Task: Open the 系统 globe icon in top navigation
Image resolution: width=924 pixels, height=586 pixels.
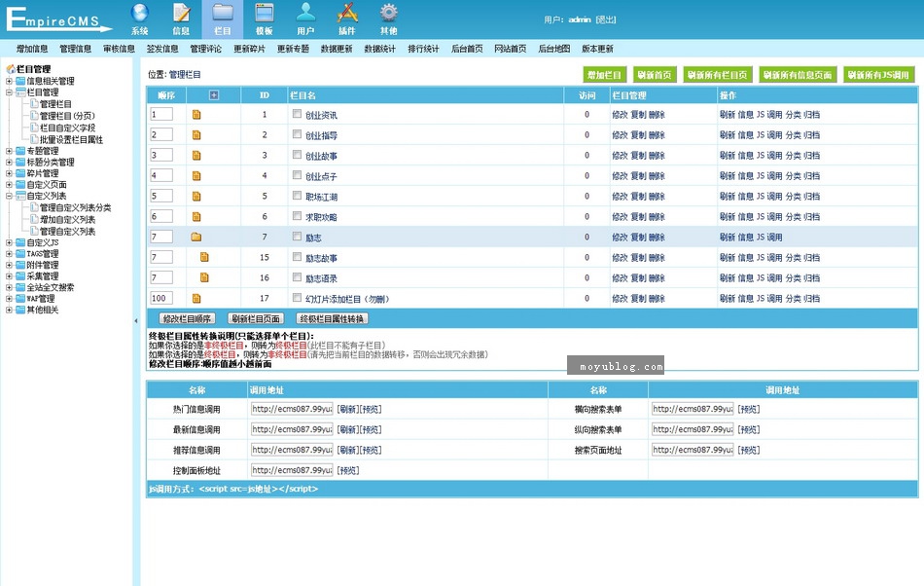Action: tap(140, 14)
